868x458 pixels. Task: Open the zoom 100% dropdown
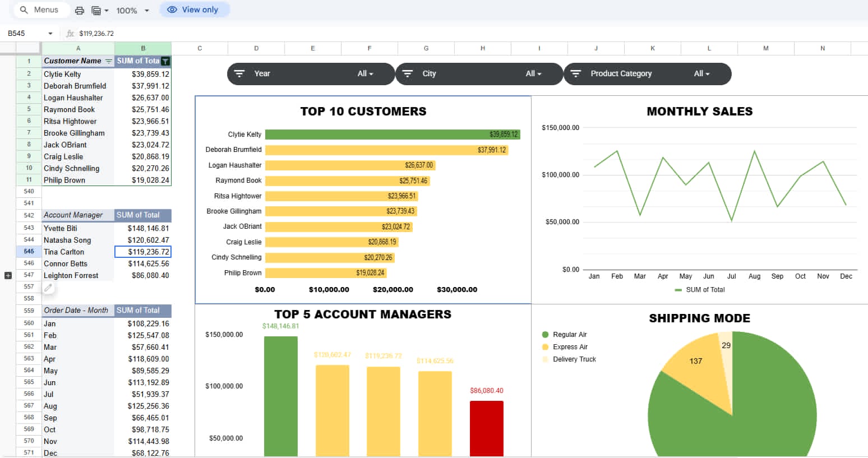click(133, 10)
